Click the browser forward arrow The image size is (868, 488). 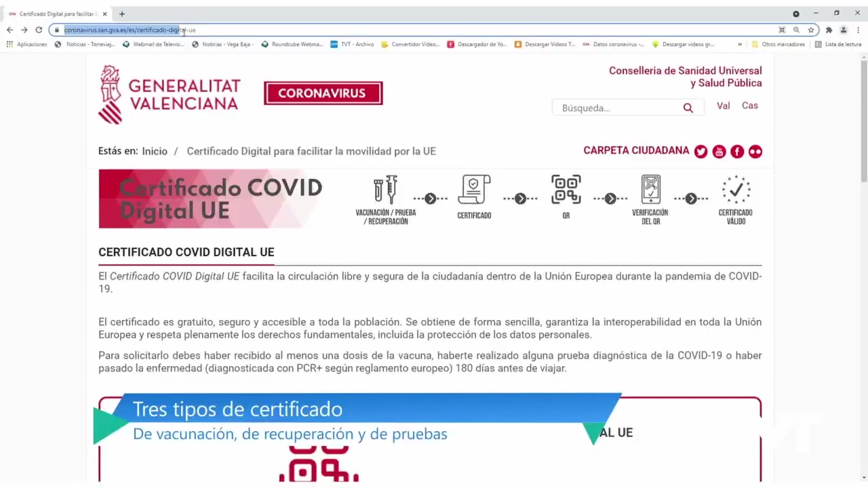[x=24, y=30]
